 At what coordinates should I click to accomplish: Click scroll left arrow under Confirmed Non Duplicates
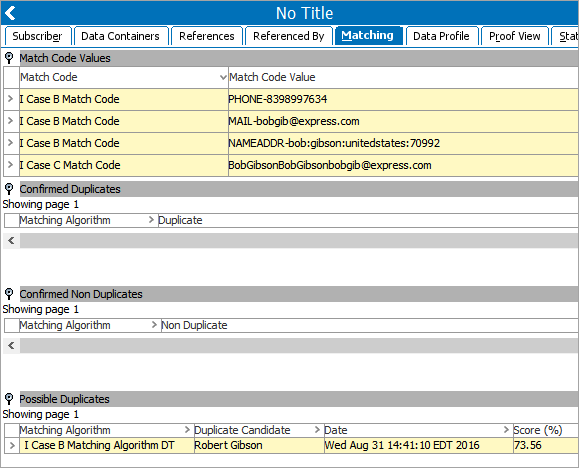tap(11, 346)
